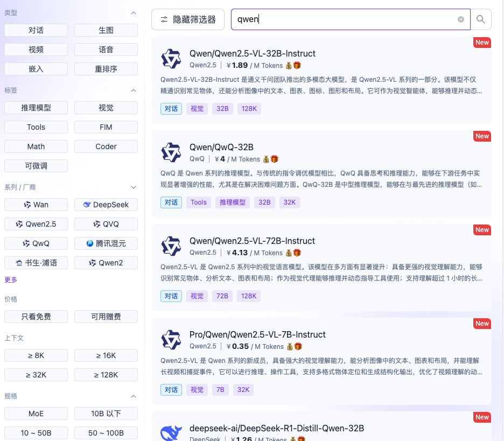Enable 只看免费 price filter
The width and height of the screenshot is (504, 441).
36,317
